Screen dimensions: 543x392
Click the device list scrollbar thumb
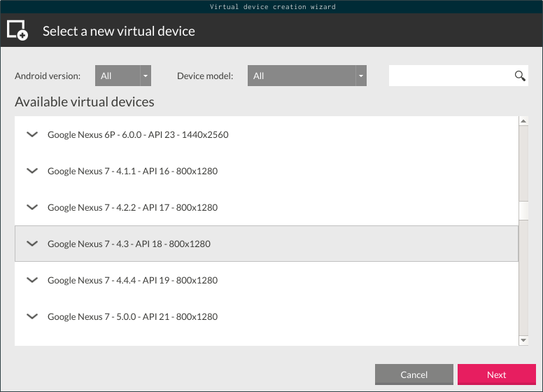pos(523,210)
